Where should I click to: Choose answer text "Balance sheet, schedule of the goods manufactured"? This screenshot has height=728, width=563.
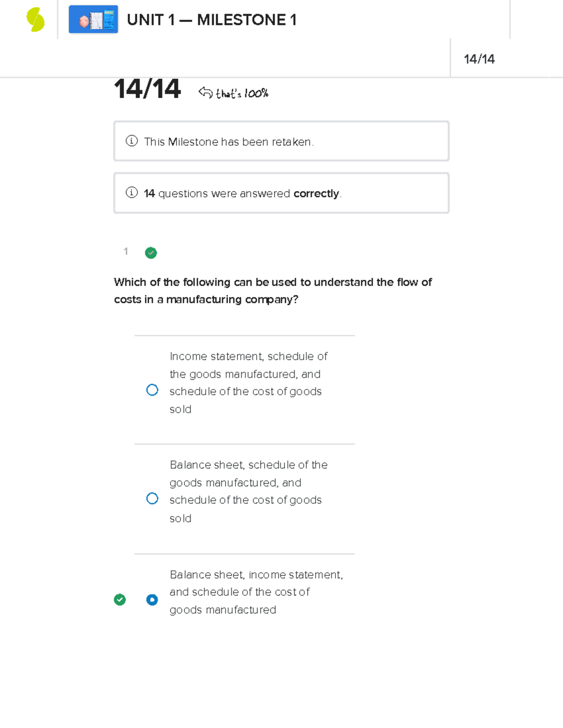coord(248,491)
